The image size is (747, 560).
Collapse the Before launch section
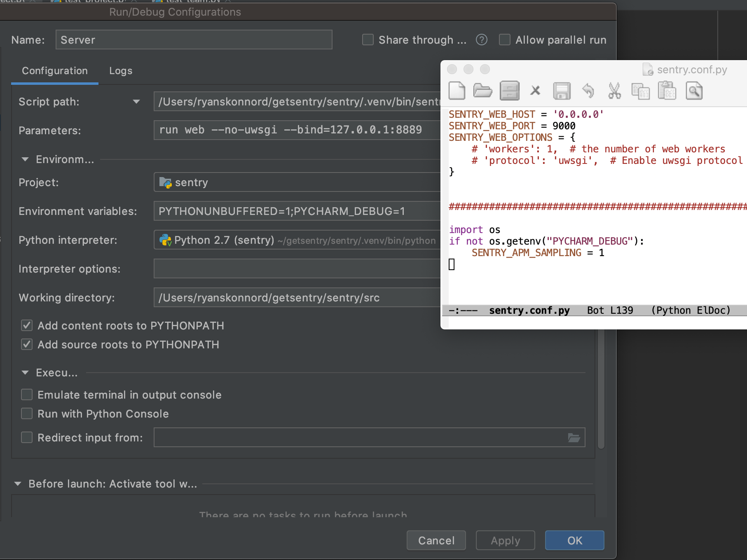(18, 484)
